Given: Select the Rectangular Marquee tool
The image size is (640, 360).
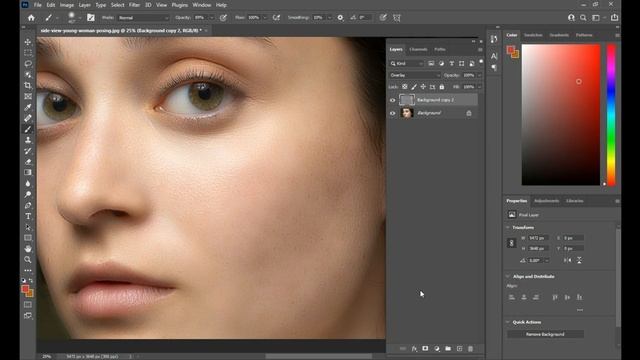Looking at the screenshot, I should (x=28, y=53).
